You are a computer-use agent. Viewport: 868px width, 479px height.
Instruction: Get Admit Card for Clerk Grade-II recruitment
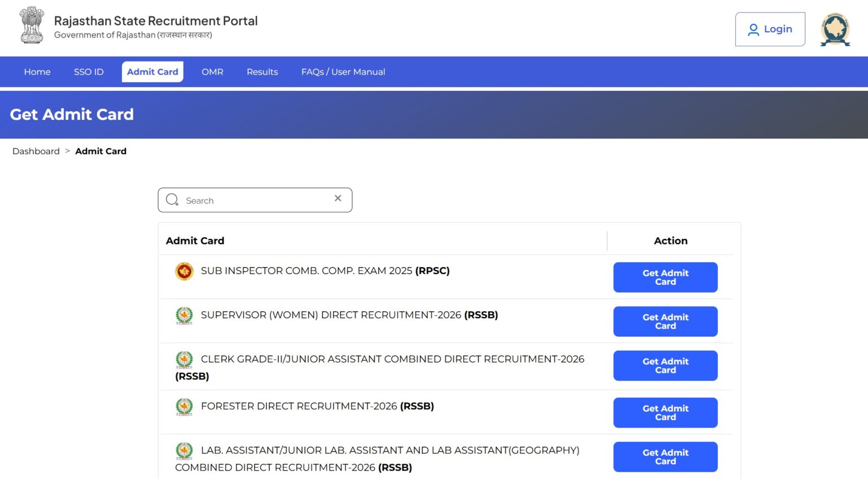pyautogui.click(x=666, y=365)
